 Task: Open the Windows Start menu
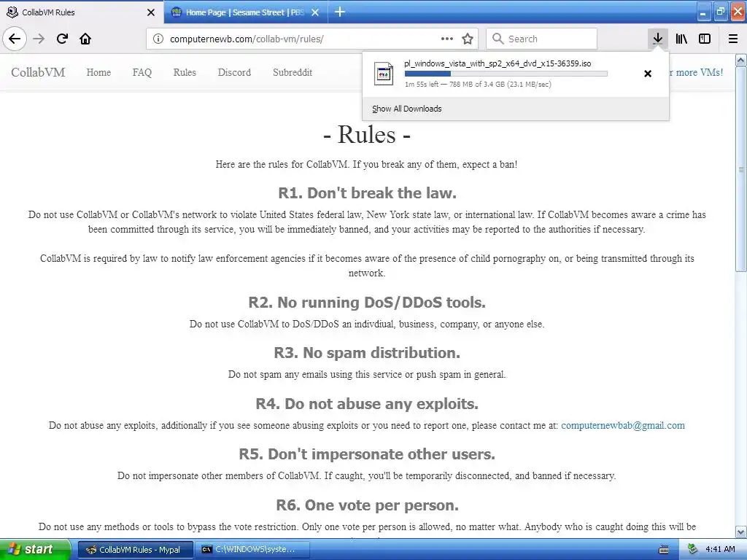[x=35, y=549]
